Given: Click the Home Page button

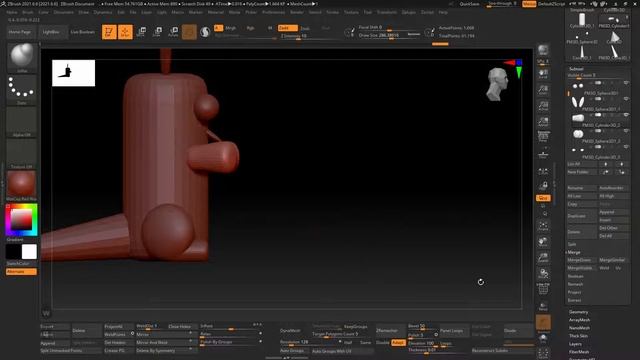Looking at the screenshot, I should click(20, 32).
